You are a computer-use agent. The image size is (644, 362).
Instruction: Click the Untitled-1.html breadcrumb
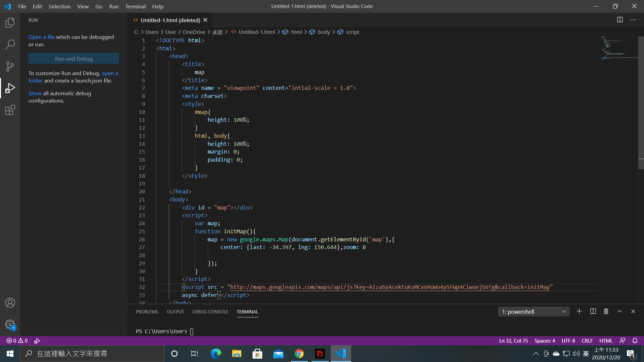[x=257, y=32]
